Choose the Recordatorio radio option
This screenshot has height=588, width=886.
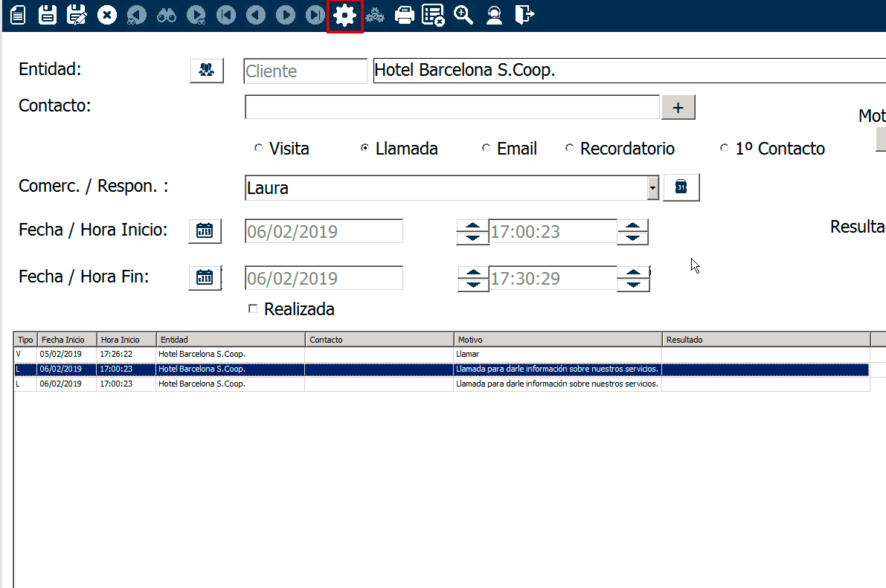570,149
